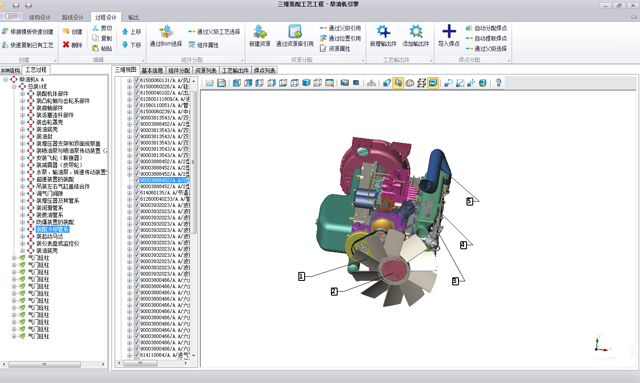640x383 pixels.
Task: Click the 上移 blue up arrow
Action: (125, 31)
